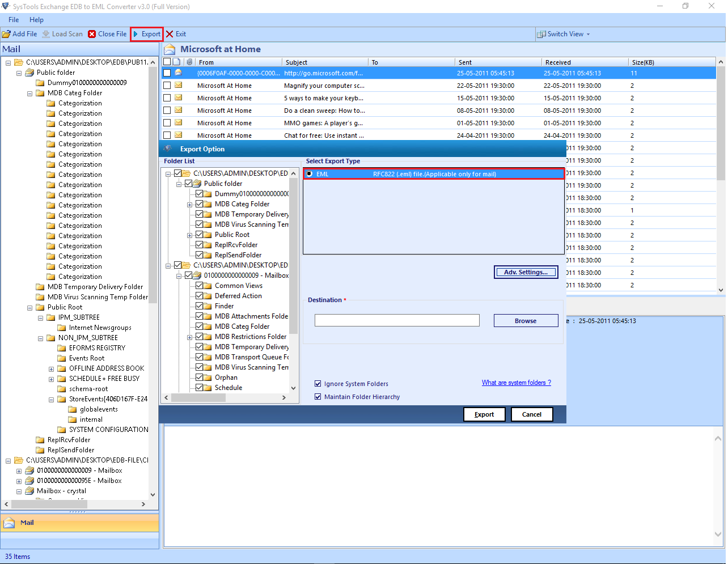Sort emails by the Subject column
Image resolution: width=728 pixels, height=564 pixels.
(325, 62)
